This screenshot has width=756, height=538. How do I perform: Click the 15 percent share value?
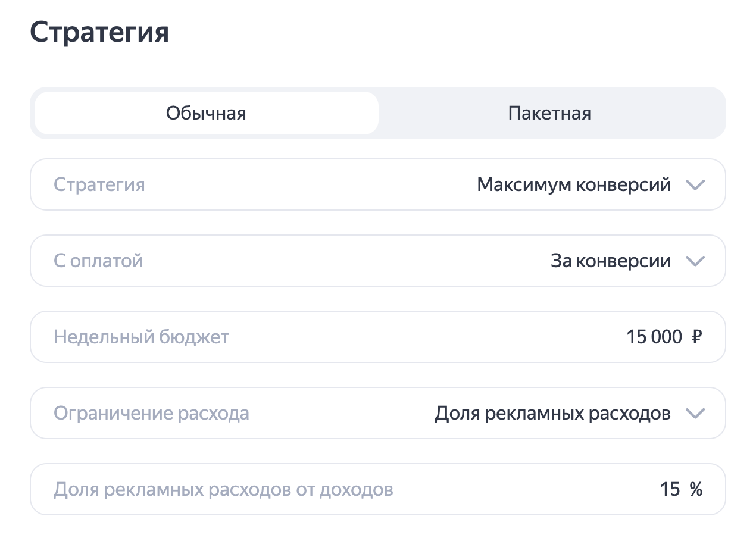(670, 489)
